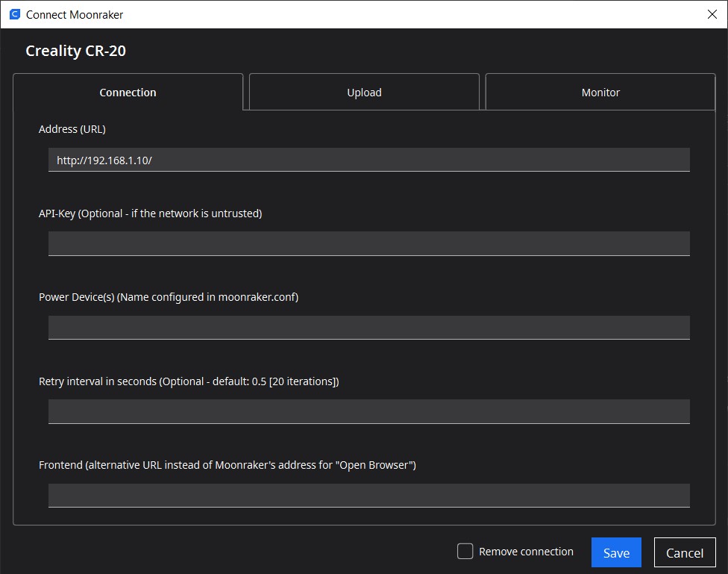Viewport: 728px width, 574px height.
Task: Save the Creality CR-20 connection settings
Action: tap(616, 552)
